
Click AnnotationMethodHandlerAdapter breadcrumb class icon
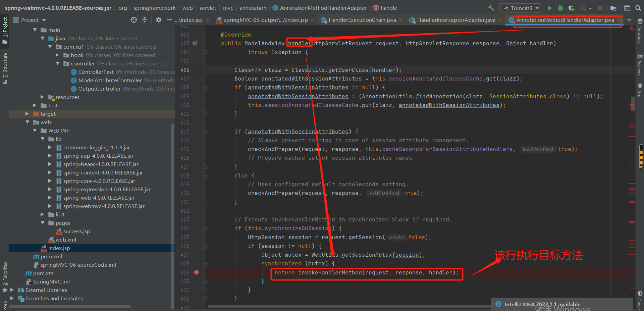(275, 8)
